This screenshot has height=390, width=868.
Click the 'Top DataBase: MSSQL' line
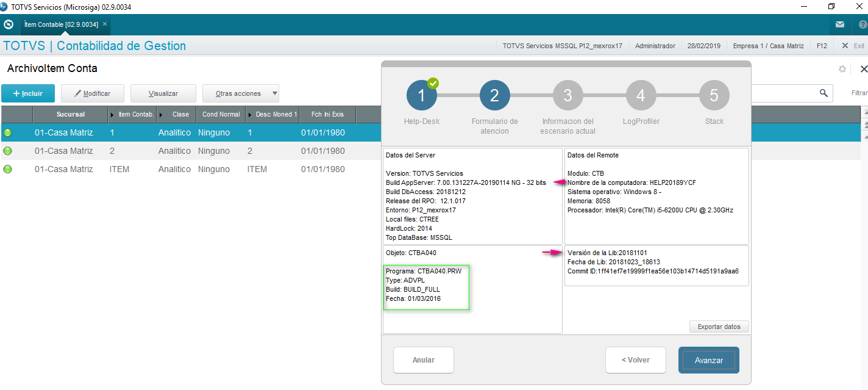[x=419, y=237]
